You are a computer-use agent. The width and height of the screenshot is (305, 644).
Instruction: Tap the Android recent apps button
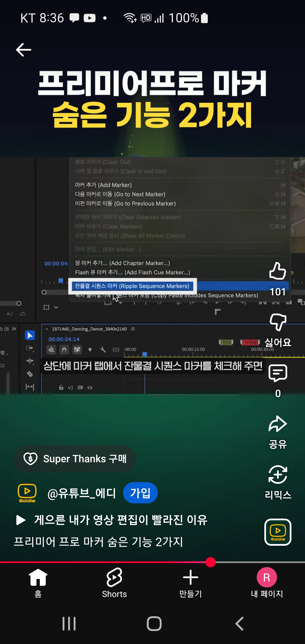(x=69, y=623)
